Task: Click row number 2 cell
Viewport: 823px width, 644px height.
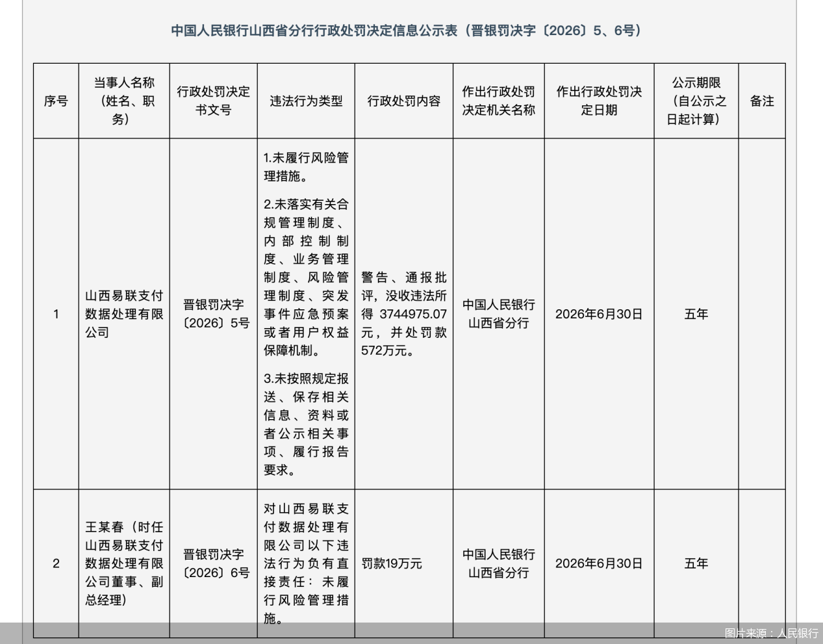Action: click(56, 563)
